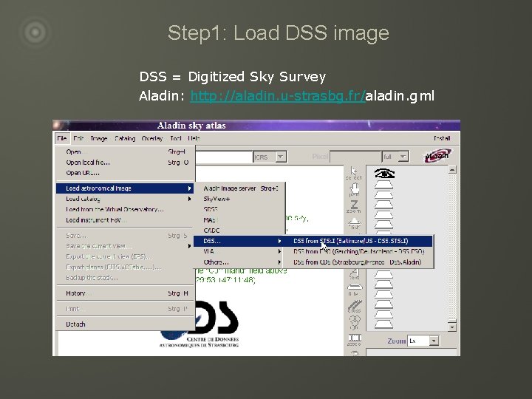The image size is (532, 399).
Task: Expand the Save the current view submenu arrow
Action: (x=189, y=246)
